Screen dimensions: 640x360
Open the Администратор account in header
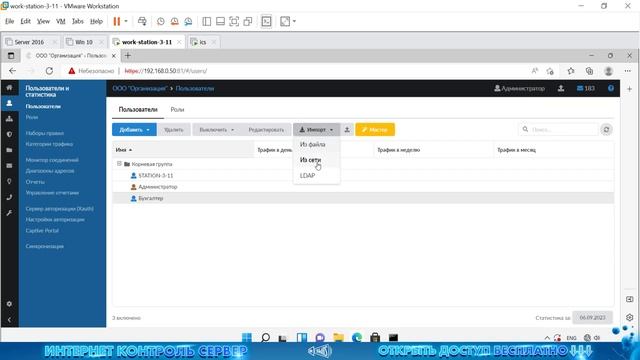pyautogui.click(x=520, y=88)
